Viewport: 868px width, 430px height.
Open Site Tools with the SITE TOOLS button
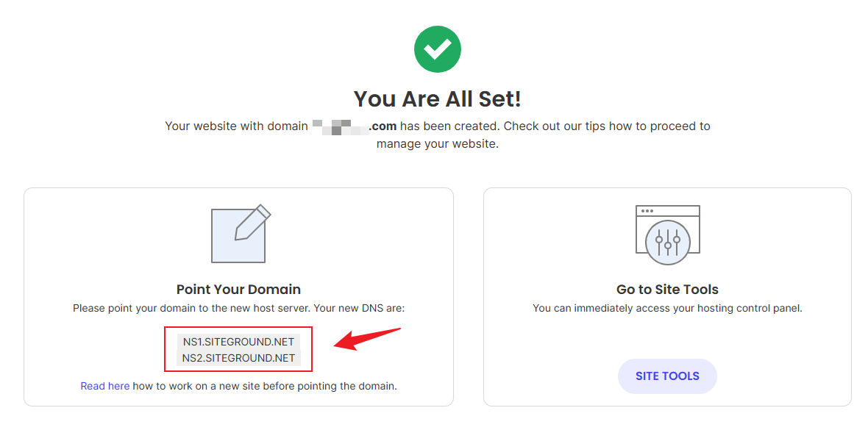(x=667, y=376)
